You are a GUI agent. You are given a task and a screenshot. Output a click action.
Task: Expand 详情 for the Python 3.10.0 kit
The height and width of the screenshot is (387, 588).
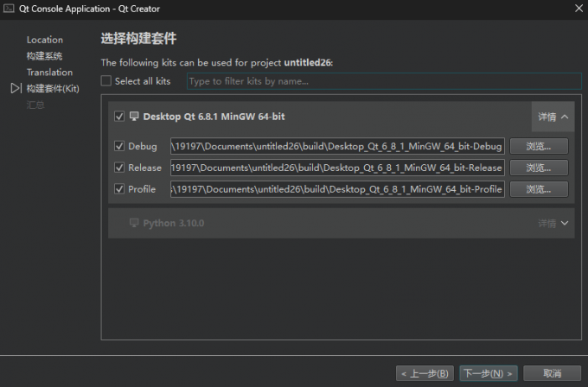click(x=553, y=223)
